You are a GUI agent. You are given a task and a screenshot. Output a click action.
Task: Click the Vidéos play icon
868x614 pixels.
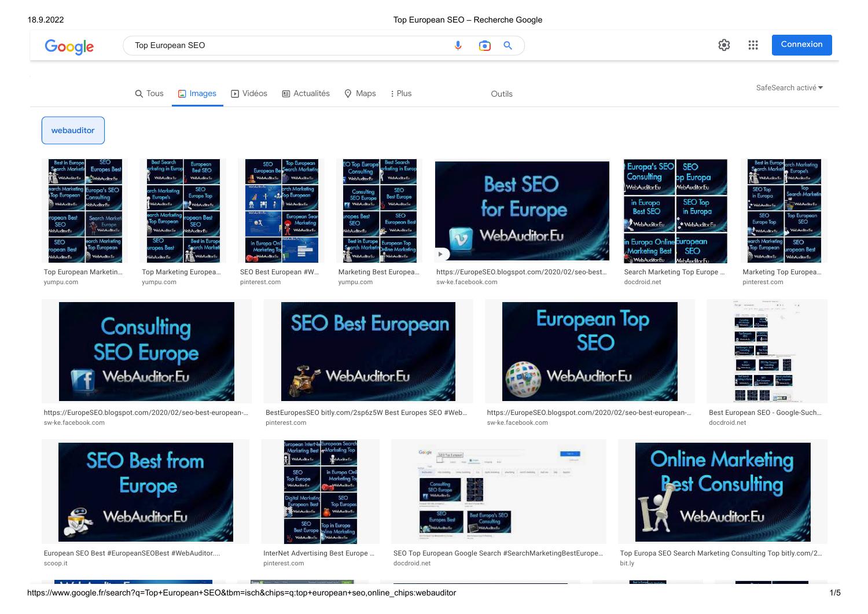(235, 93)
